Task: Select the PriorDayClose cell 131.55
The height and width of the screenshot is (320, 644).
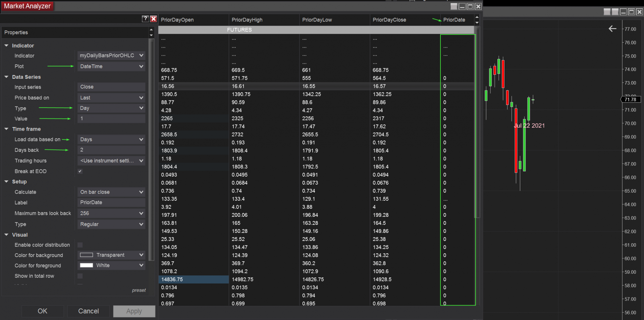Action: pos(405,199)
